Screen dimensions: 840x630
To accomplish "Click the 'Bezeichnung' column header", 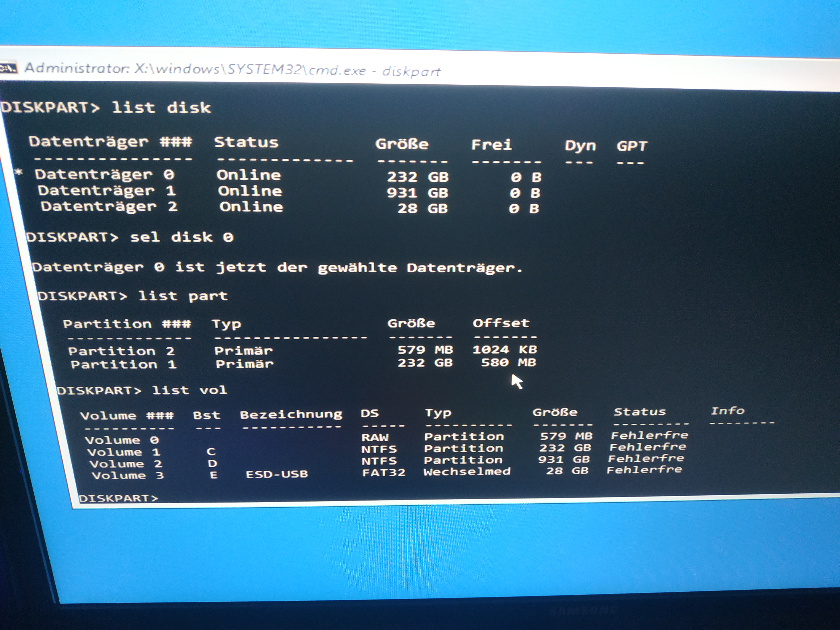I will (x=291, y=414).
